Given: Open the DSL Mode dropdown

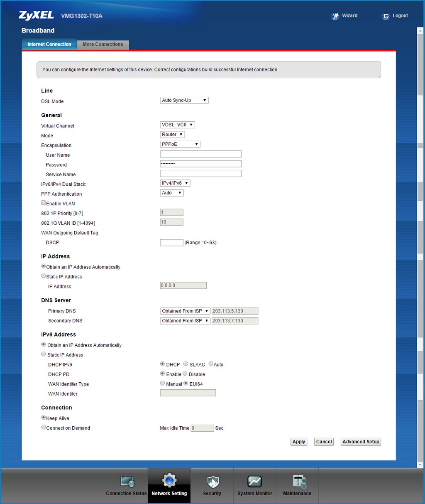Looking at the screenshot, I should pyautogui.click(x=184, y=101).
